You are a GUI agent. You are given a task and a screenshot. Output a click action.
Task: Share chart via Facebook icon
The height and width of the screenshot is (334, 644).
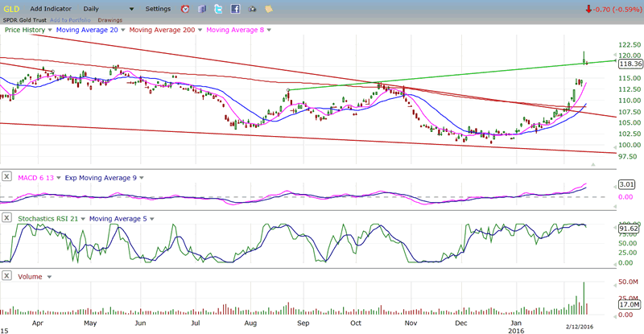(235, 9)
